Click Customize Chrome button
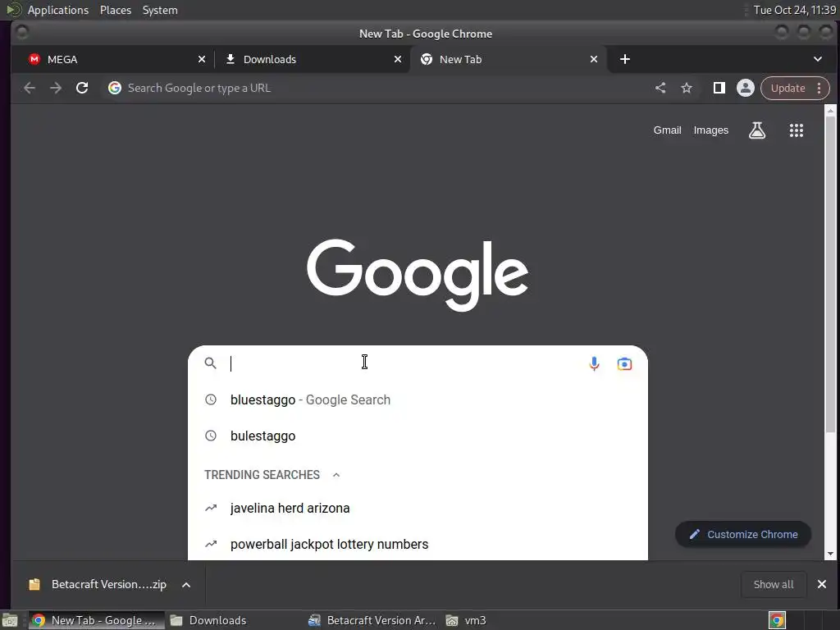840x630 pixels. pyautogui.click(x=743, y=534)
